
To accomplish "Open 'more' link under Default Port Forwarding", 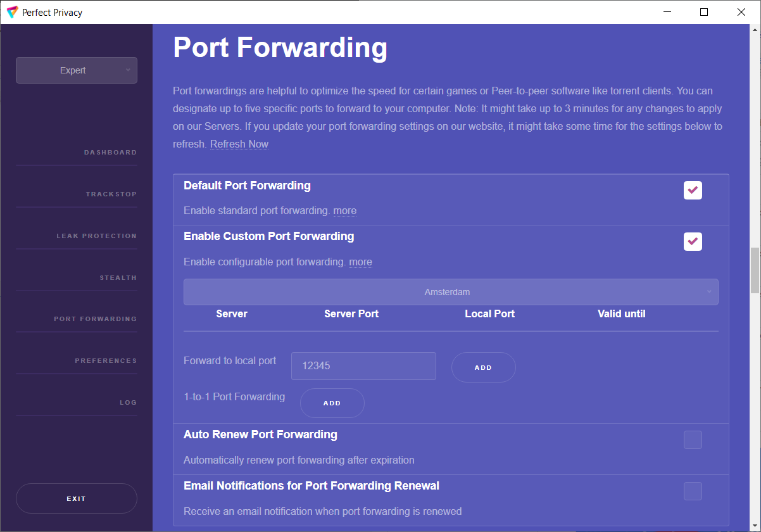I will click(x=345, y=211).
